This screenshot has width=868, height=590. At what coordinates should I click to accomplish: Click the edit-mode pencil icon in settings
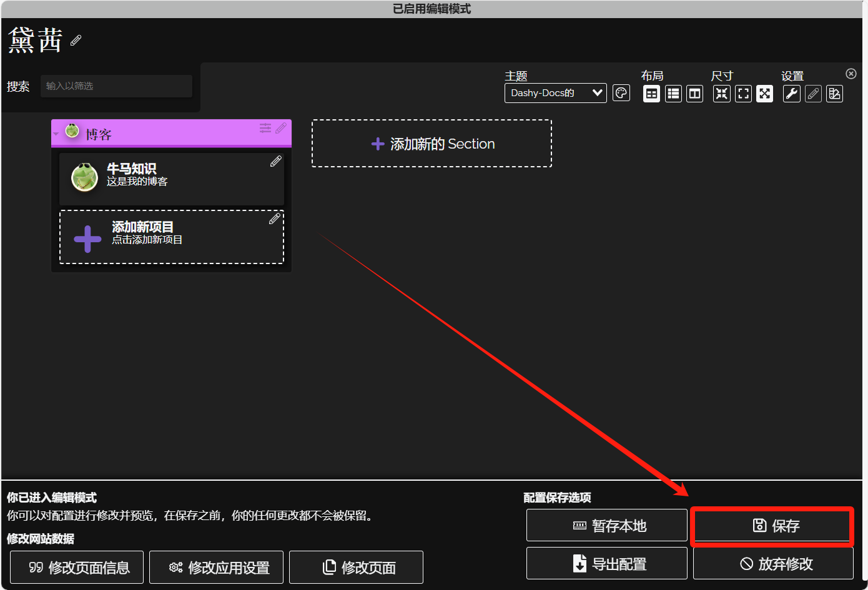813,94
